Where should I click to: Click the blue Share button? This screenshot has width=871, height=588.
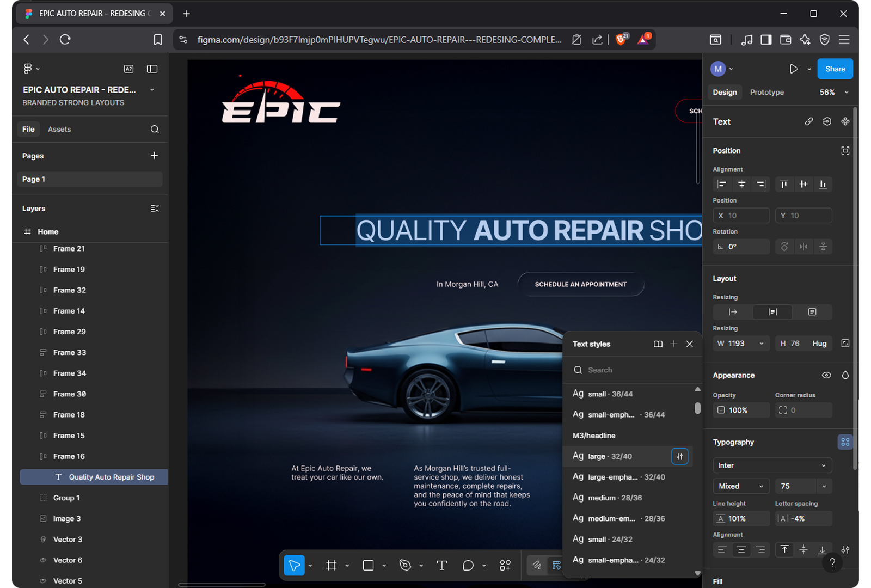[835, 69]
